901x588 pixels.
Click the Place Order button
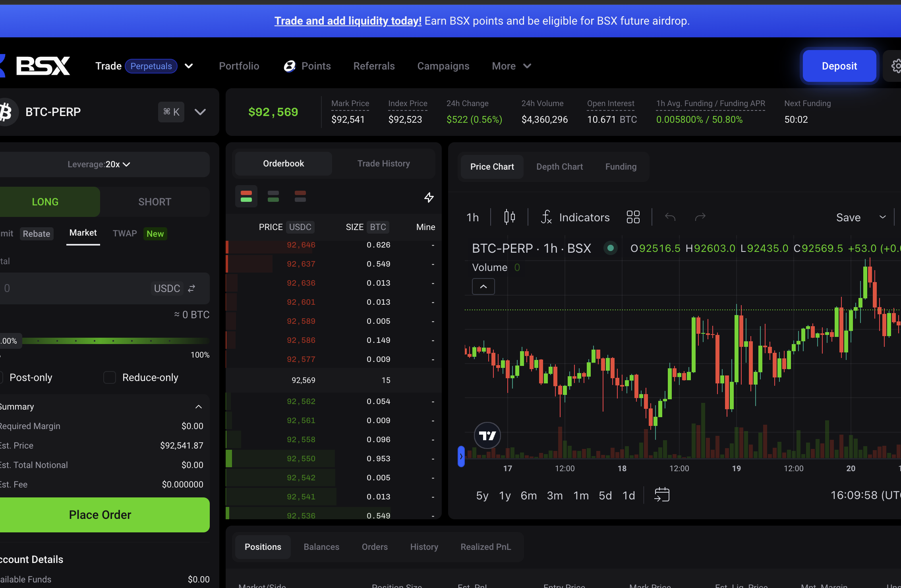click(100, 515)
